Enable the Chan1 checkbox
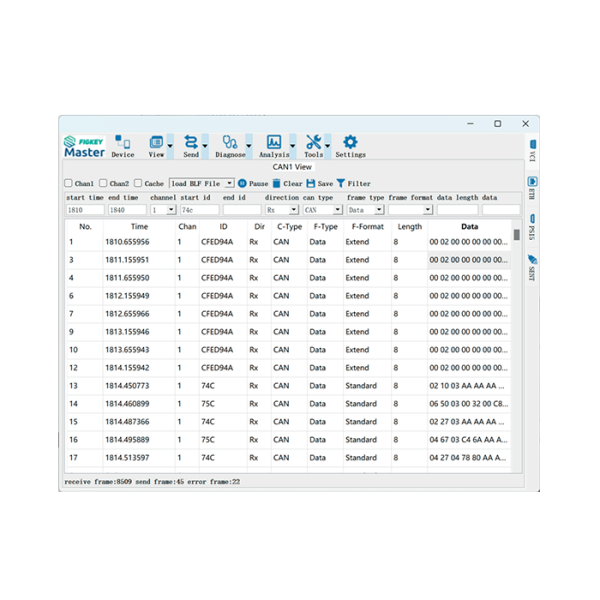600x600 pixels. click(69, 184)
